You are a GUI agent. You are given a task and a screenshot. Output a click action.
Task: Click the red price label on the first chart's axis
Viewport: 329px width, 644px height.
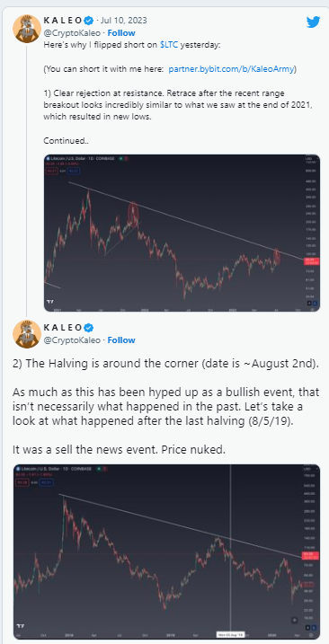[308, 261]
